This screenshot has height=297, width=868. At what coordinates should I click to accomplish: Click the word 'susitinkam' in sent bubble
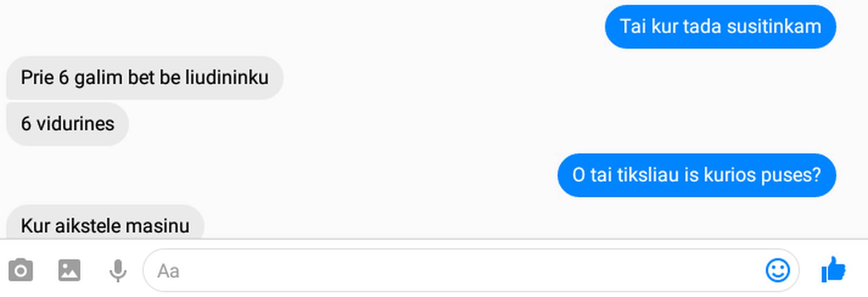coord(774,27)
